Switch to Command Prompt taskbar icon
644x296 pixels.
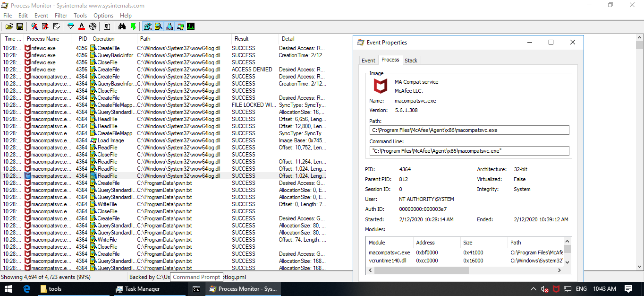tap(196, 289)
